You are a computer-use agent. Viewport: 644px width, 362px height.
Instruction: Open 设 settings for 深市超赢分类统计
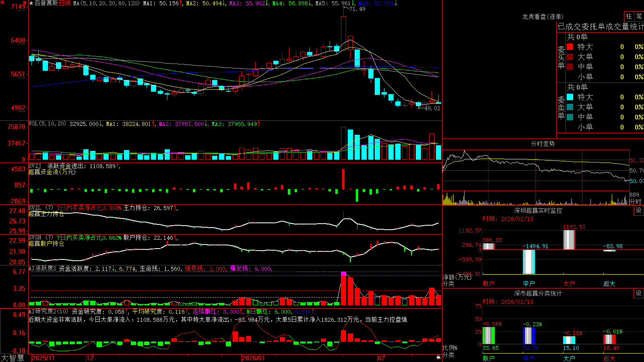(x=639, y=293)
